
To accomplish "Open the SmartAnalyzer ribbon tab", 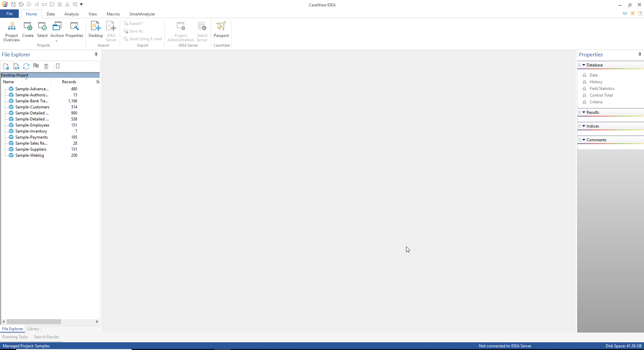I will point(142,14).
